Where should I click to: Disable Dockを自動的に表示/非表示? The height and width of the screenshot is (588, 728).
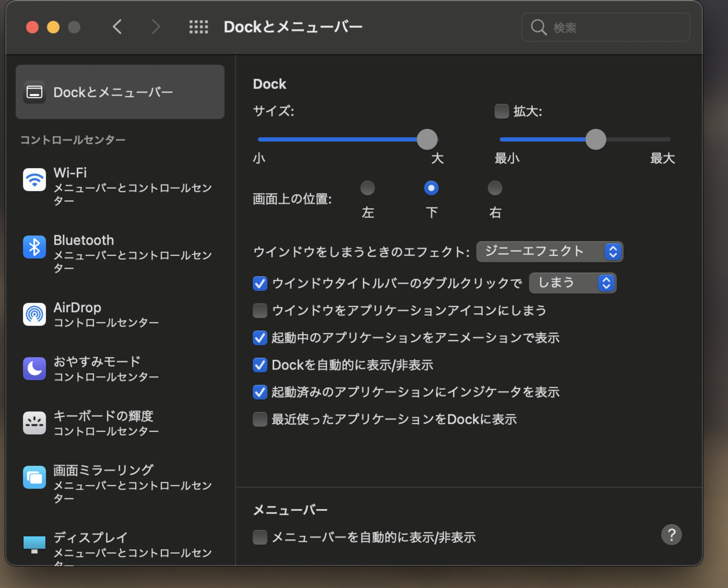(260, 365)
